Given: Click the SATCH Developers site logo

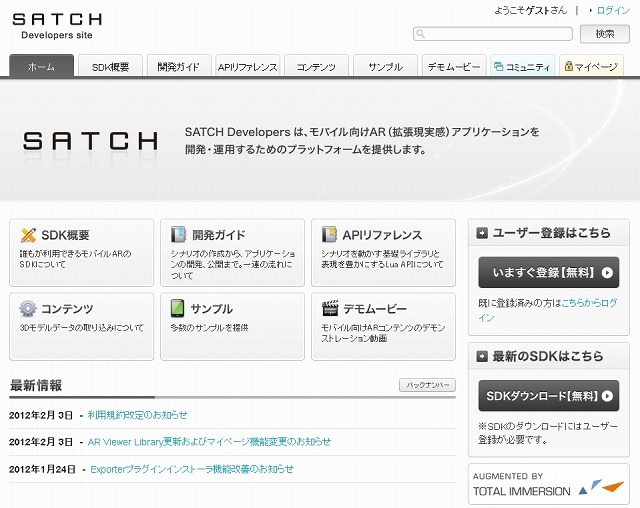Looking at the screenshot, I should point(56,25).
